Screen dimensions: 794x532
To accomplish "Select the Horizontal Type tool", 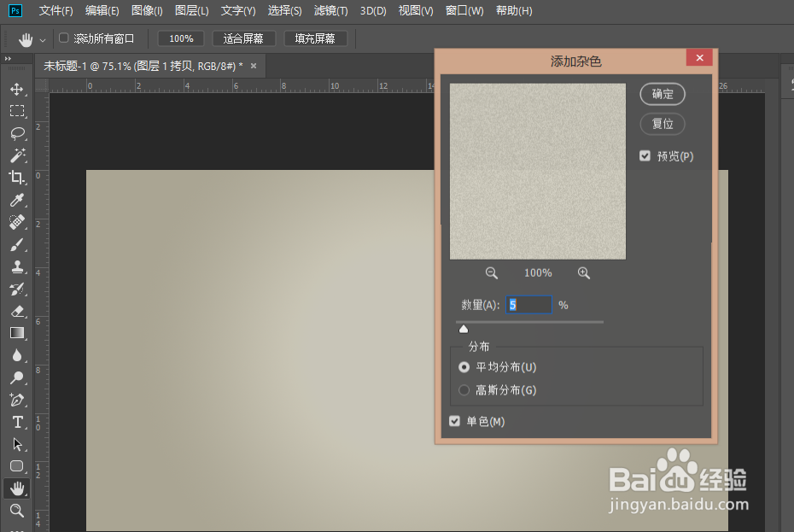I will tap(17, 422).
